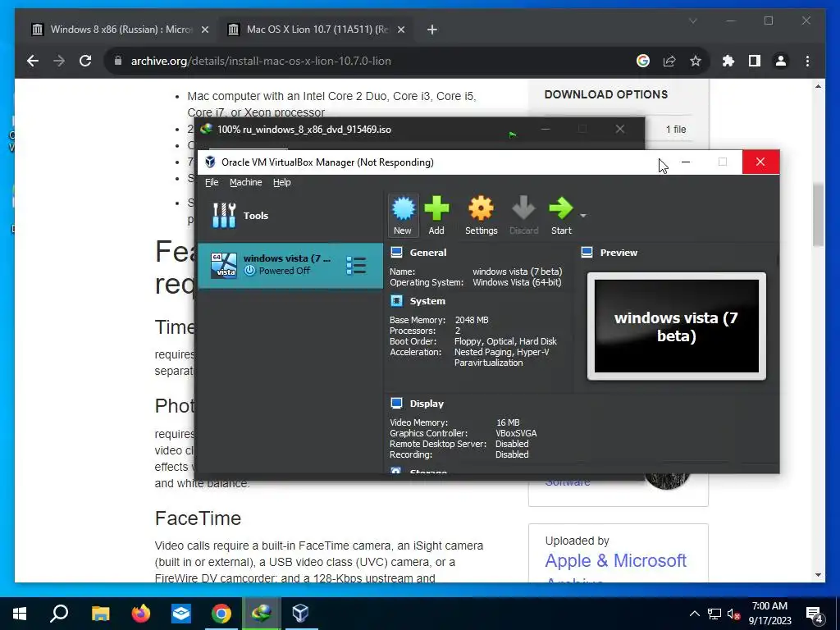Click the Preview section header
Screen dimensions: 840x630
619,253
